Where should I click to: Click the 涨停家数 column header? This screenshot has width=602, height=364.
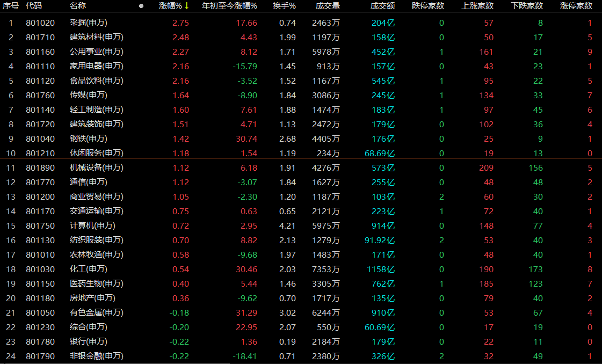click(576, 6)
